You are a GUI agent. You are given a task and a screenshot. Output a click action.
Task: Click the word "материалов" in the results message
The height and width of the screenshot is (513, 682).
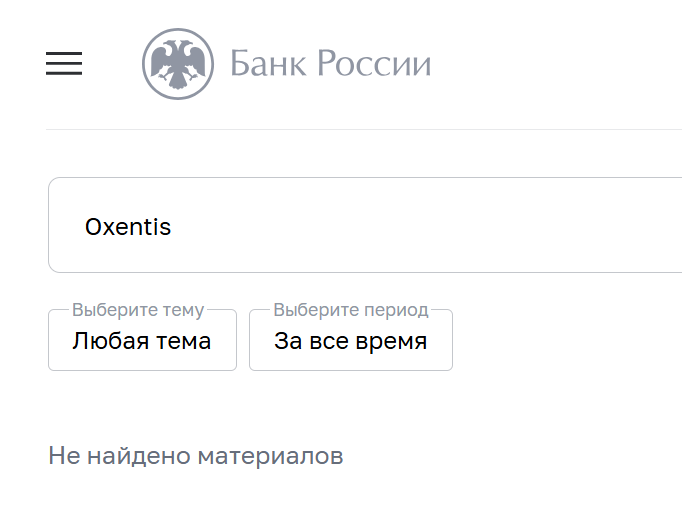point(270,457)
